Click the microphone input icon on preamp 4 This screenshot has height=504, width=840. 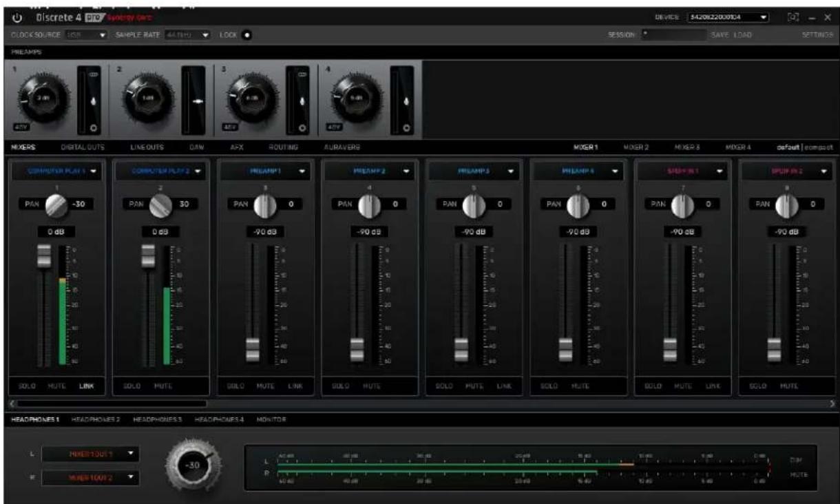click(406, 101)
